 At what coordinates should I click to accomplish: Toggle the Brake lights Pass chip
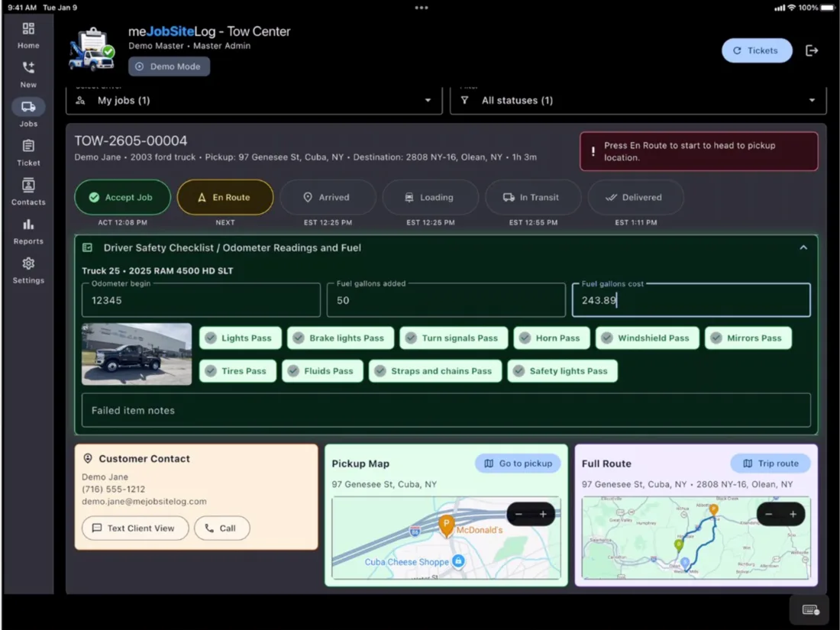(x=340, y=338)
